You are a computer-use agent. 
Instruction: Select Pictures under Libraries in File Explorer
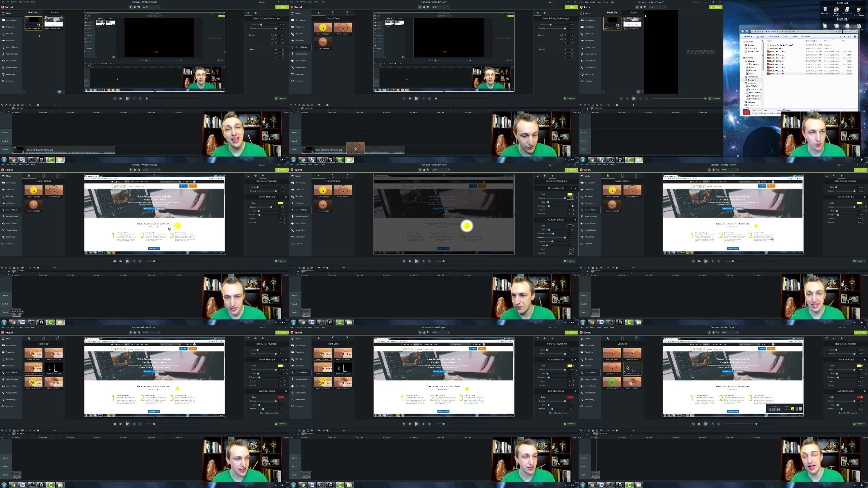pos(751,70)
